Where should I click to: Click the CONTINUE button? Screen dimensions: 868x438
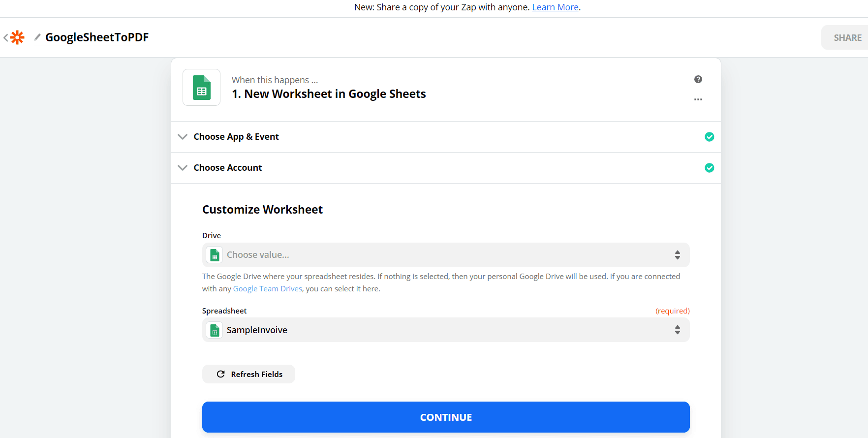[446, 417]
